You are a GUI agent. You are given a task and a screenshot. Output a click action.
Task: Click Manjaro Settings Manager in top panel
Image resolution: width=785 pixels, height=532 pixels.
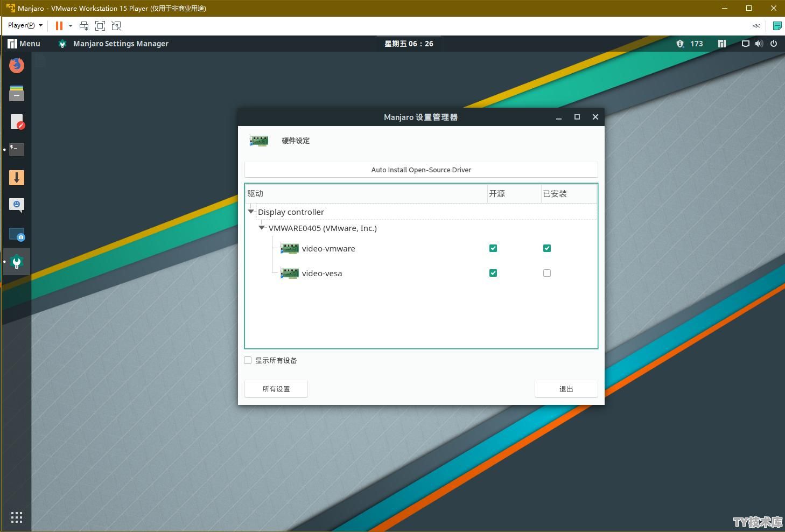pyautogui.click(x=114, y=44)
